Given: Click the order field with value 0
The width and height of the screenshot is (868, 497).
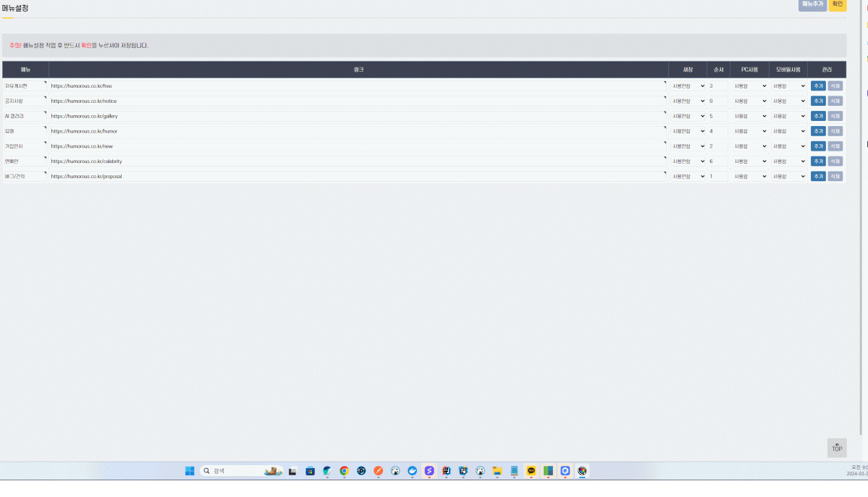Looking at the screenshot, I should [x=718, y=101].
